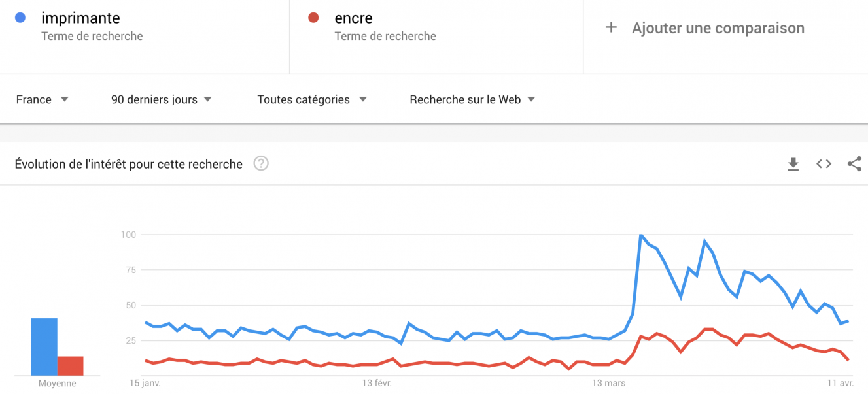Click the blue dot beside imprimante
This screenshot has height=394, width=868.
pyautogui.click(x=20, y=18)
